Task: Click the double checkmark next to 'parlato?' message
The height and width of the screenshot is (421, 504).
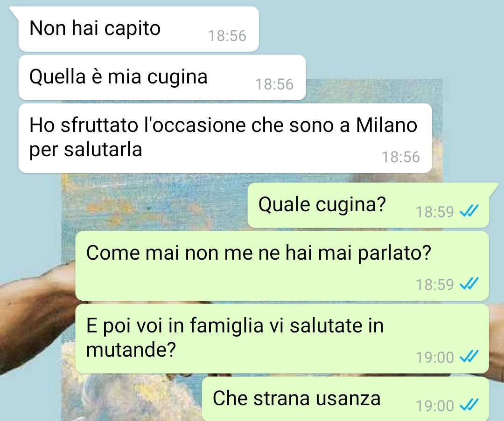Action: 469,284
